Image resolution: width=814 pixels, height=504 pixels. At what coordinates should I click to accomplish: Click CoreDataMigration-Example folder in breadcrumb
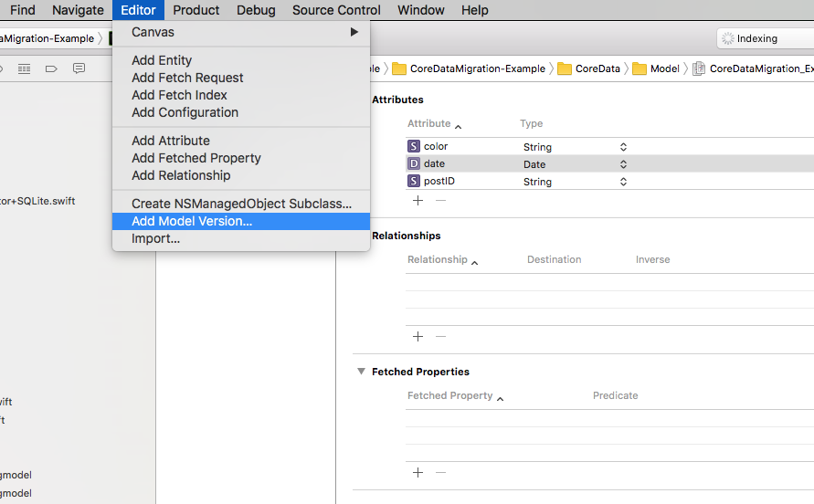[x=469, y=68]
